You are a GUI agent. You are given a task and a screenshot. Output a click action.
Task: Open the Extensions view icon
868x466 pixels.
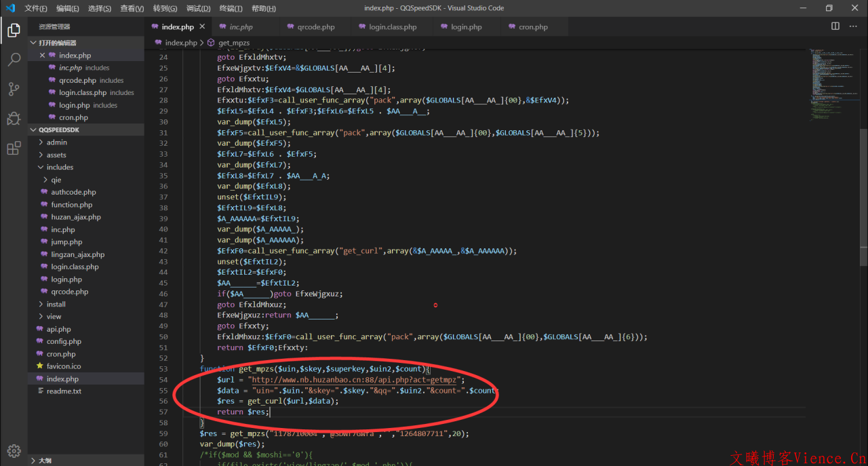pos(14,149)
